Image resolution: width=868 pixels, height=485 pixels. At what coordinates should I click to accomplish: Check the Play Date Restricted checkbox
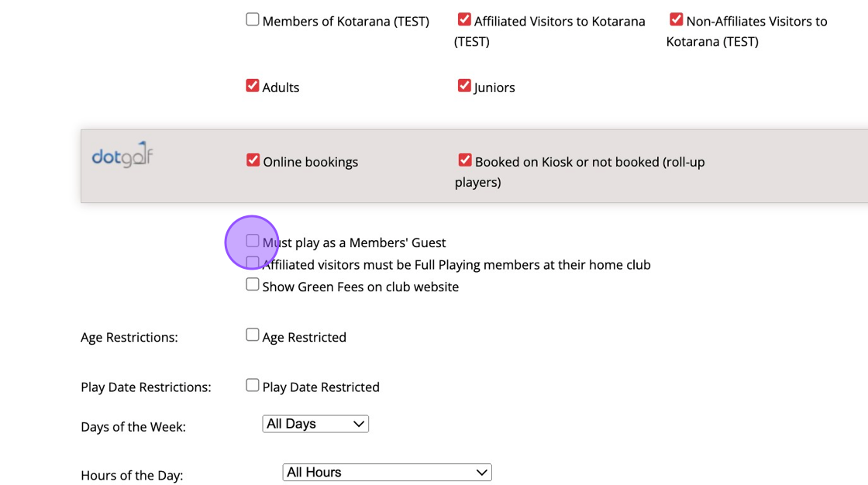tap(253, 386)
